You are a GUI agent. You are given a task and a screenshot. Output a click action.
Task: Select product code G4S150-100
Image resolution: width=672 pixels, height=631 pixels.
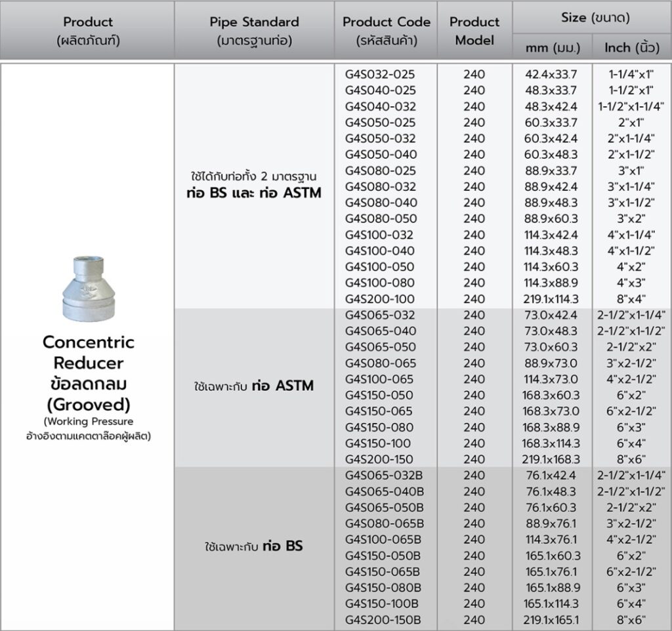click(x=380, y=443)
